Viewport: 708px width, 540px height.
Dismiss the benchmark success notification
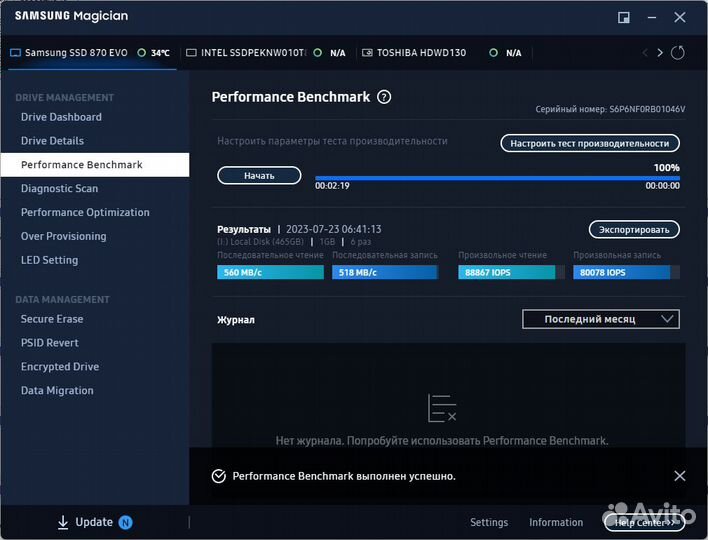680,475
